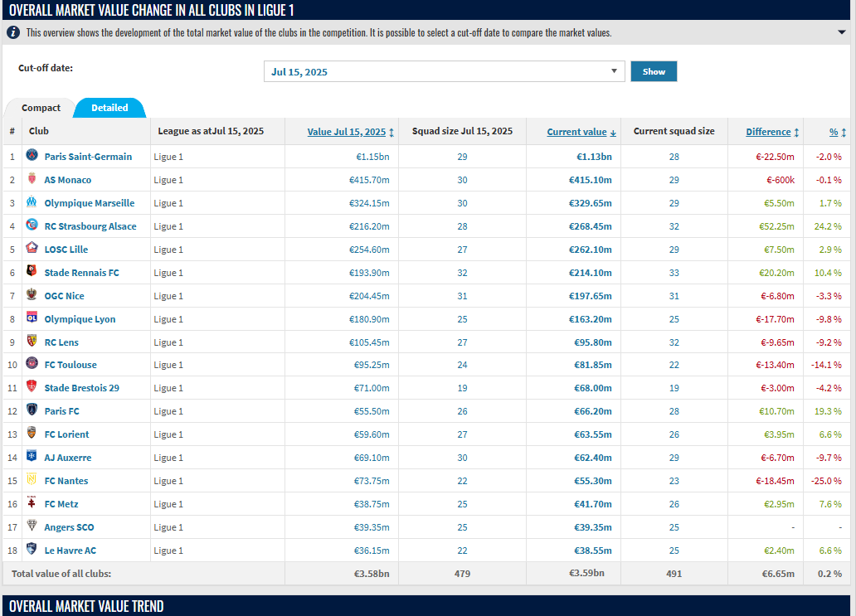
Task: Select Strasbourg's 24.2 % change
Action: click(x=828, y=226)
